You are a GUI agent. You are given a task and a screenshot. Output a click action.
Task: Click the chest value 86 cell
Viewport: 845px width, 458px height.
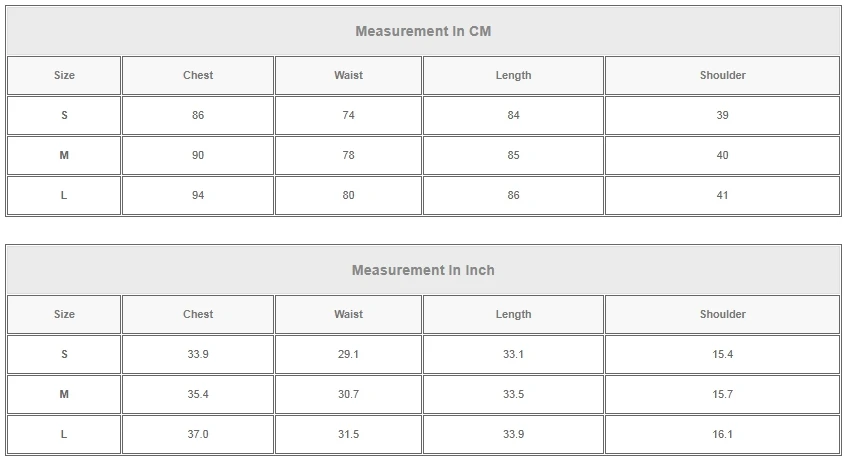(x=198, y=115)
